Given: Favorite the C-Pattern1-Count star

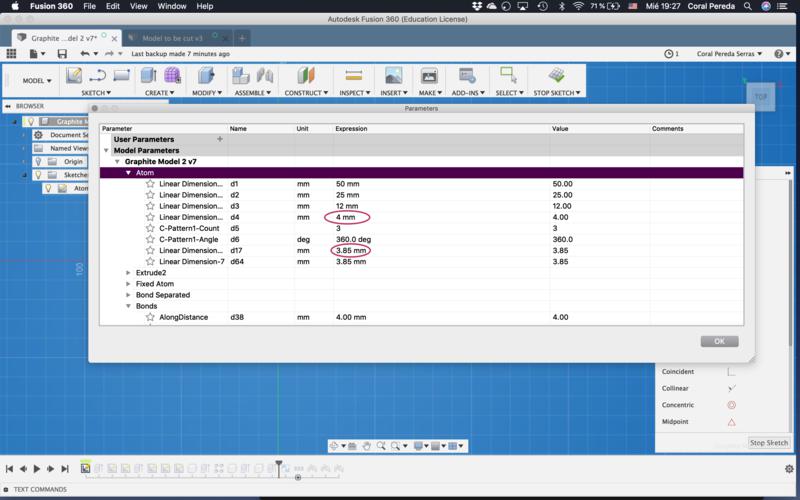Looking at the screenshot, I should pos(150,228).
